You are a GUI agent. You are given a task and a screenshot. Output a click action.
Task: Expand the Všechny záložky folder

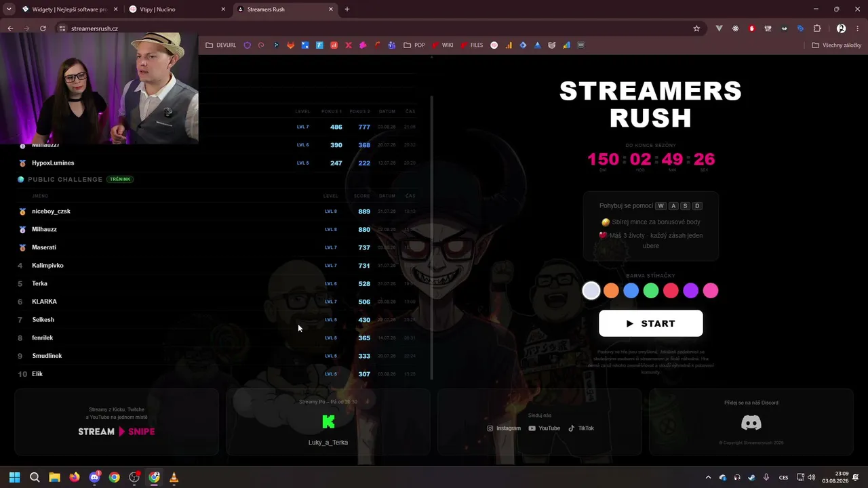click(837, 45)
